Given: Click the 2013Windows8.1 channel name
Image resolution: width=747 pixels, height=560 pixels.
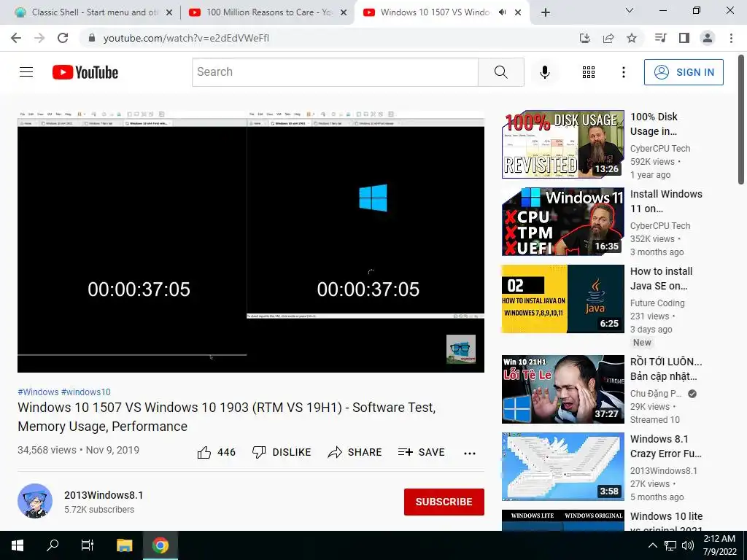Looking at the screenshot, I should click(104, 495).
